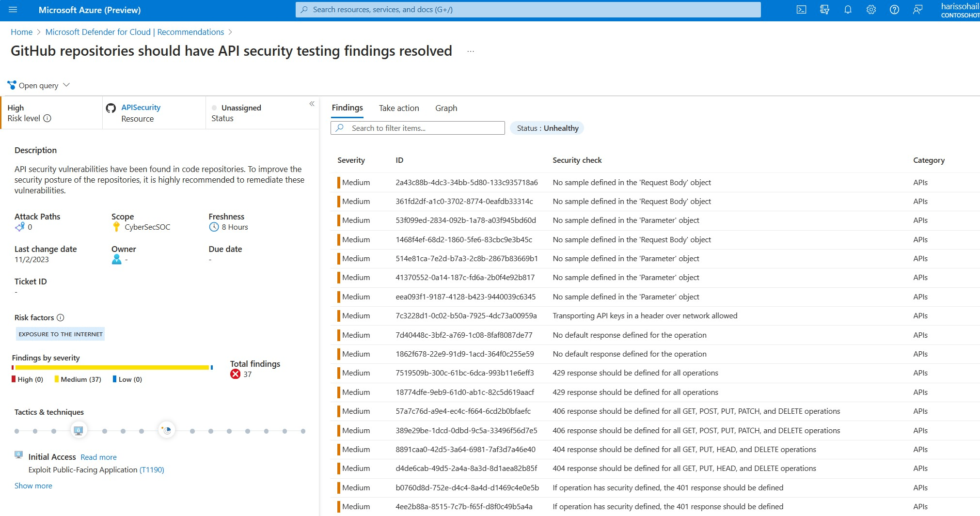Click the GitHub icon next to APISecurity
The height and width of the screenshot is (516, 980).
click(111, 108)
